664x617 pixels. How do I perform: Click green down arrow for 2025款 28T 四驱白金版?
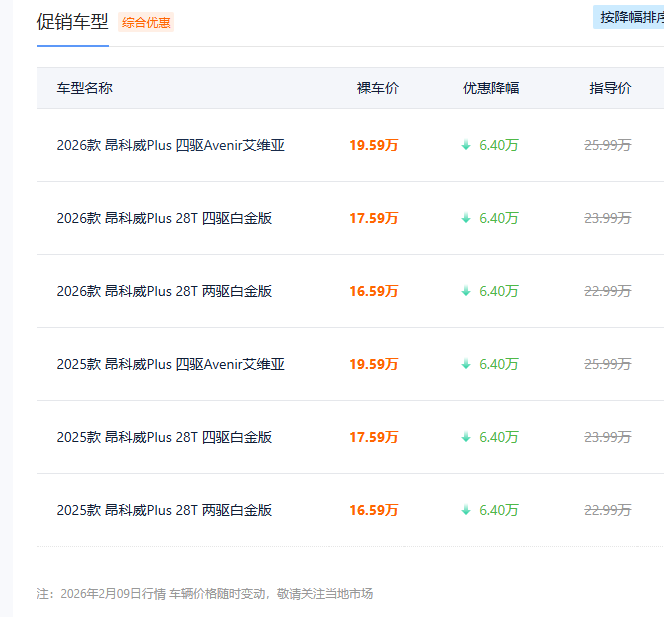[465, 437]
